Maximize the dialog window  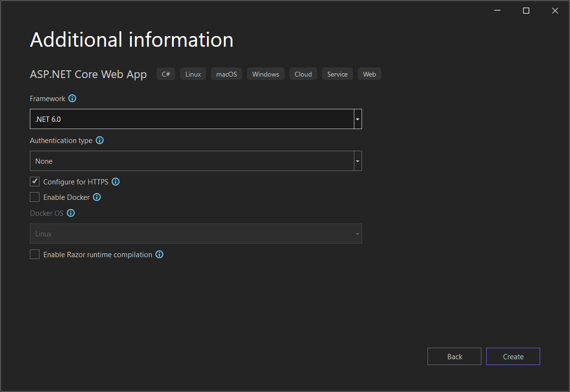526,11
